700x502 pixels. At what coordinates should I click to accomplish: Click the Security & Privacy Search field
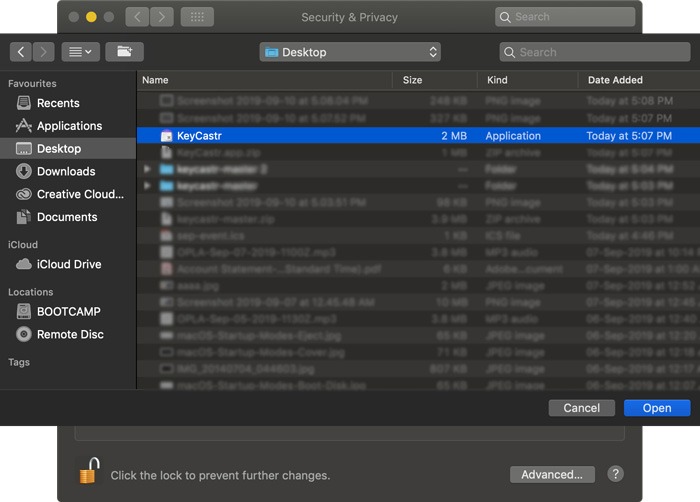[x=565, y=17]
